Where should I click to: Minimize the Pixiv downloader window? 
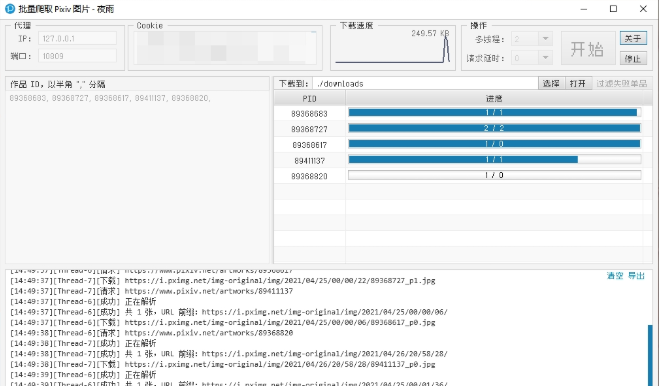click(583, 9)
